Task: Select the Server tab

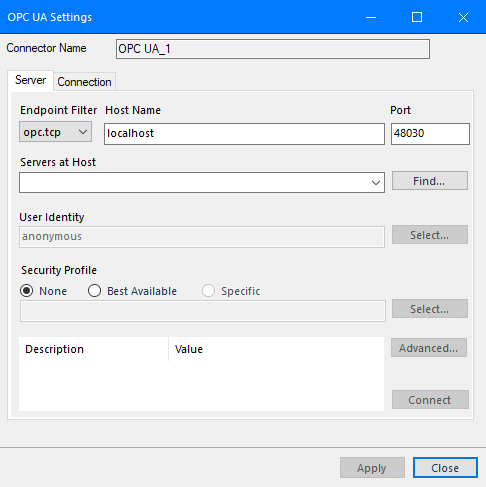Action: click(x=30, y=80)
